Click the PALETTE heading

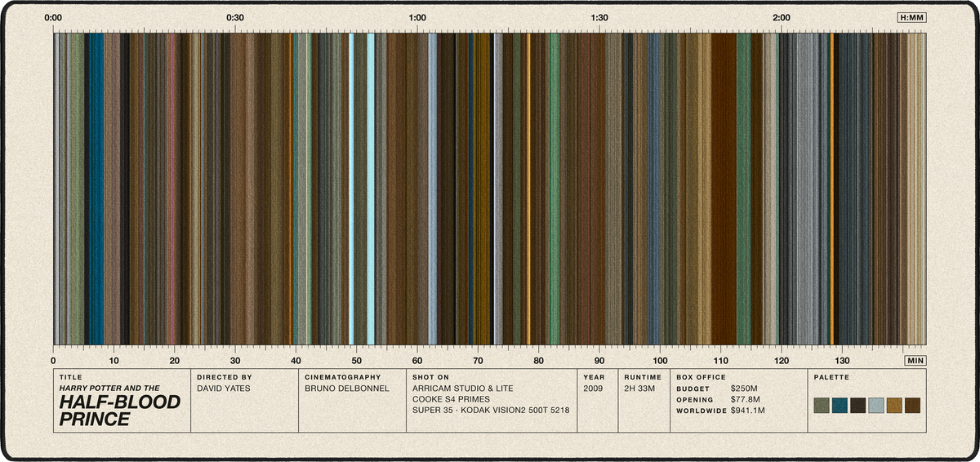click(x=831, y=378)
